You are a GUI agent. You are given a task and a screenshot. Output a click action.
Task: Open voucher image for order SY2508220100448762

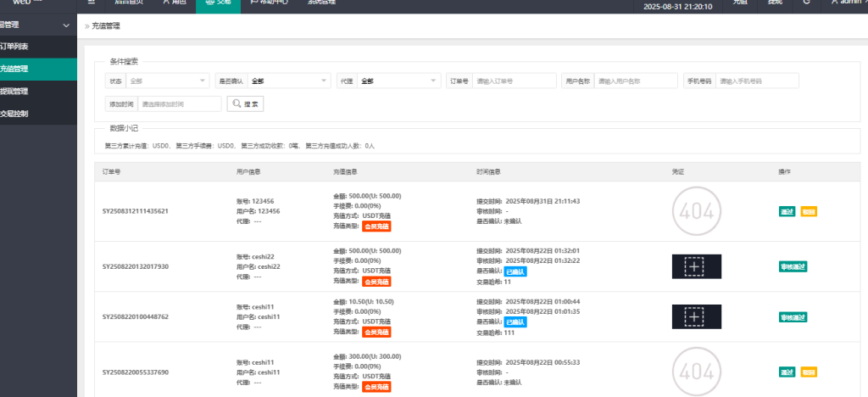696,316
